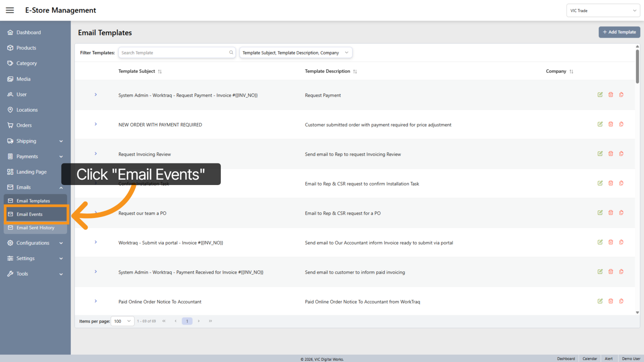
Task: Open the filter columns dropdown
Action: (296, 53)
